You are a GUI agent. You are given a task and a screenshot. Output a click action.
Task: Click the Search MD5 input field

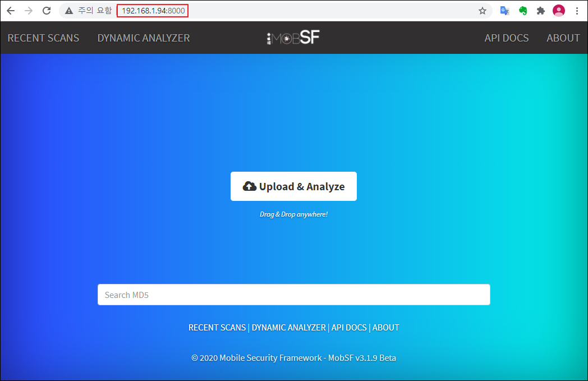point(293,295)
